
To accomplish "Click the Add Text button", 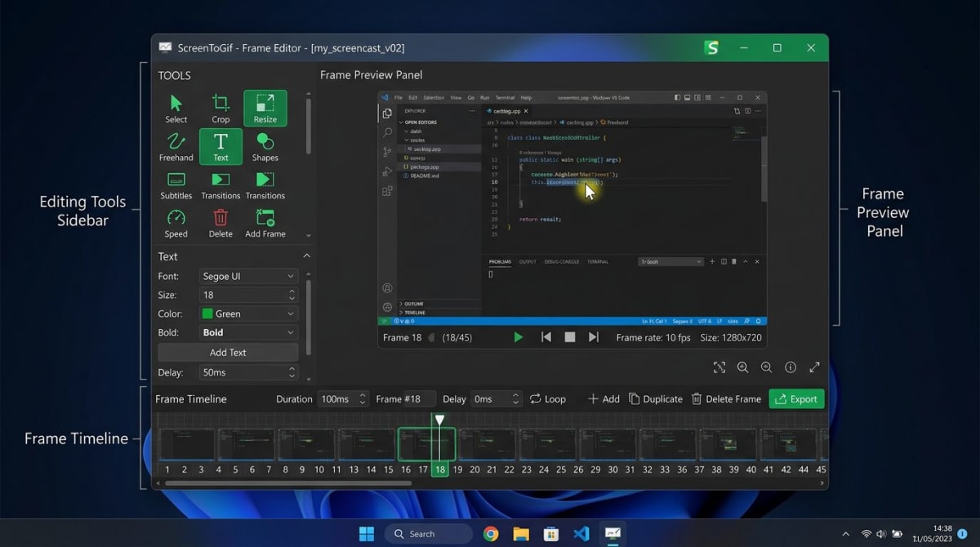I will [x=227, y=352].
